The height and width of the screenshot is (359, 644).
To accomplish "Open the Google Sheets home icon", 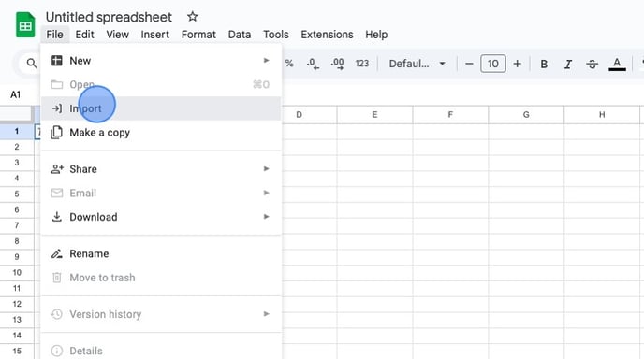I will click(25, 25).
